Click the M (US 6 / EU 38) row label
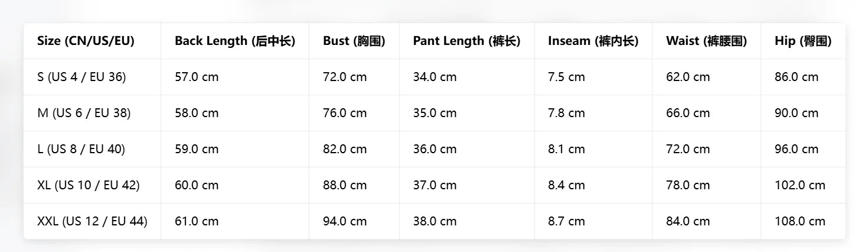 [84, 113]
